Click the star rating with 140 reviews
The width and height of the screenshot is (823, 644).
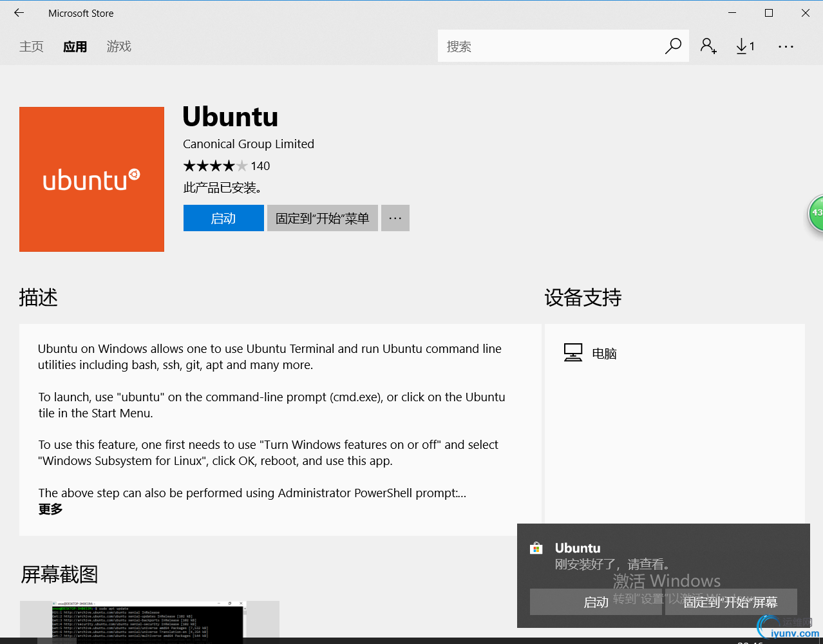(227, 166)
